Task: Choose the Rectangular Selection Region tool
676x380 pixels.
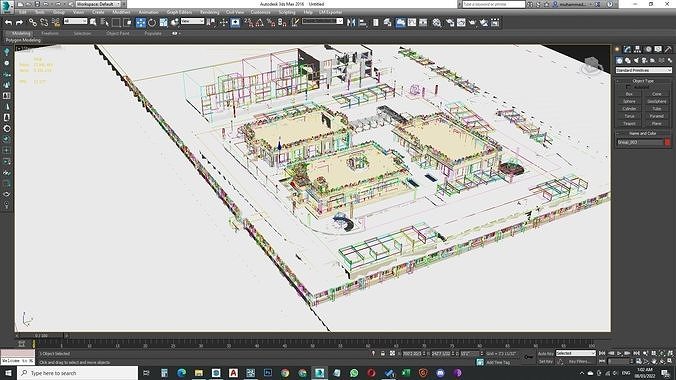Action: [116, 22]
